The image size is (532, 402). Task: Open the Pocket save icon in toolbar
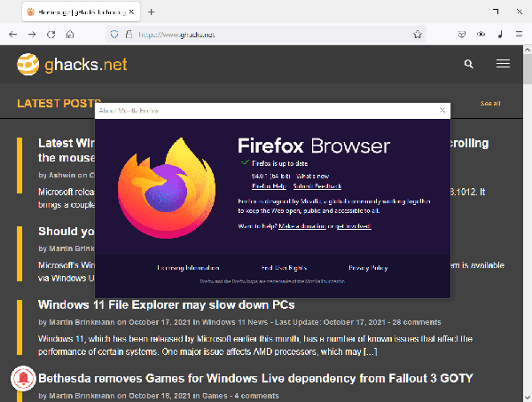click(462, 35)
